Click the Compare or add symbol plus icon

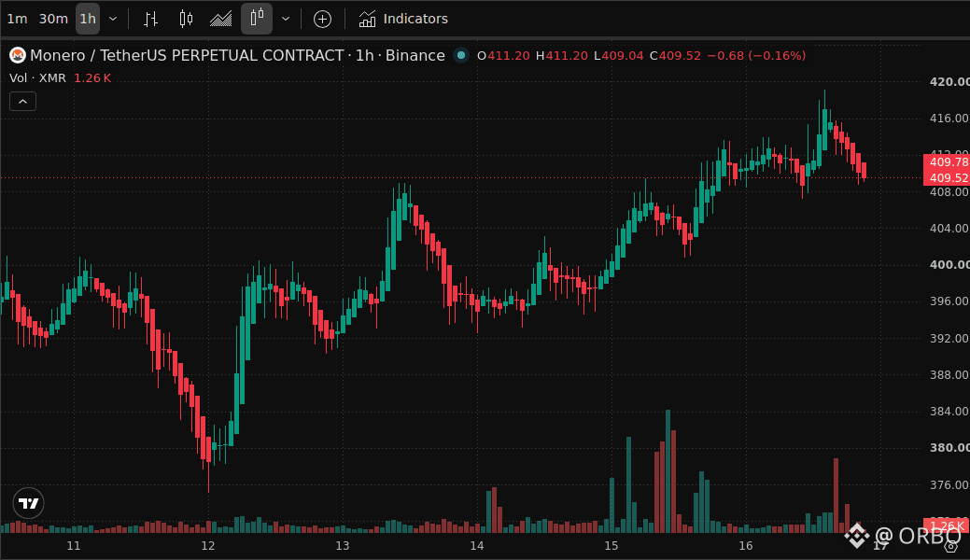tap(322, 19)
